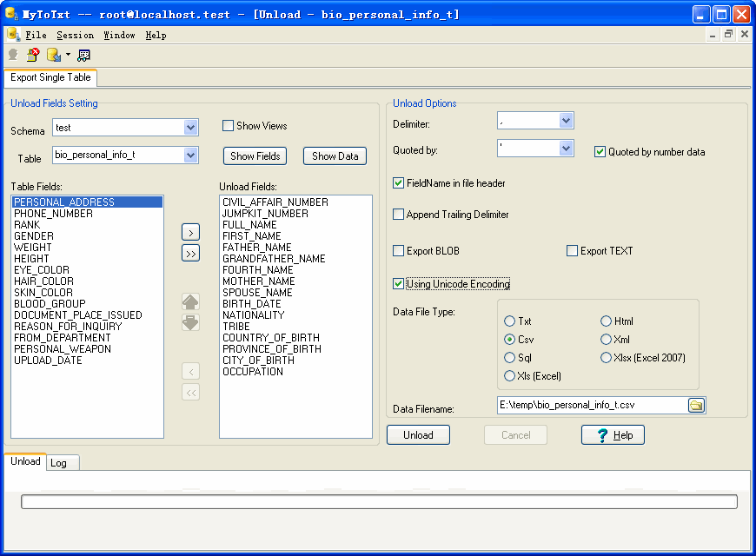Click the task schedule toolbar icon
The width and height of the screenshot is (756, 556).
tap(84, 56)
